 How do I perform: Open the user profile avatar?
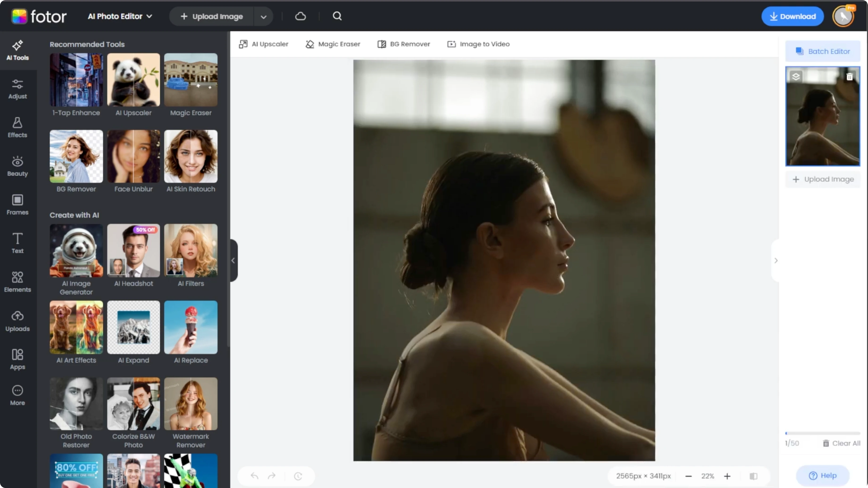843,16
